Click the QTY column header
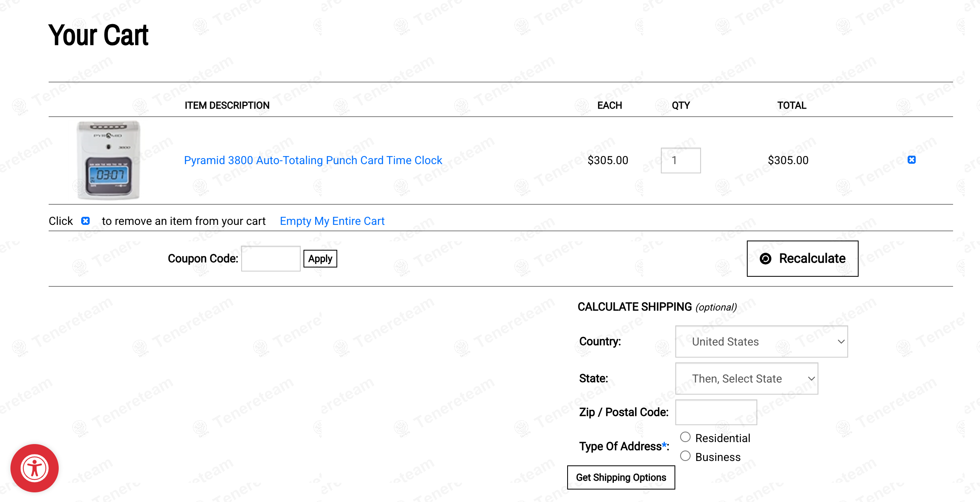This screenshot has height=502, width=980. pos(681,105)
